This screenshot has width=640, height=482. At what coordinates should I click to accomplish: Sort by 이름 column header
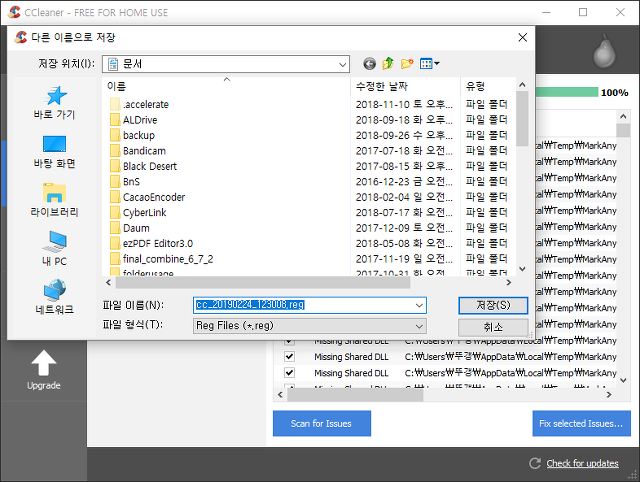point(227,86)
